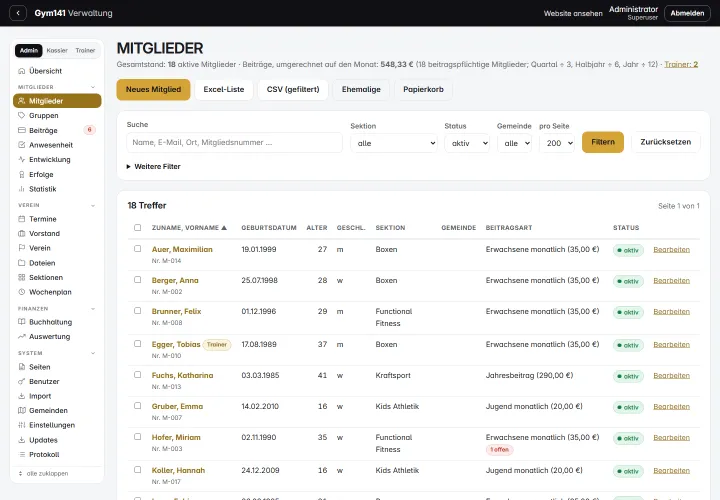Apply filters with the Filtern button

(603, 142)
